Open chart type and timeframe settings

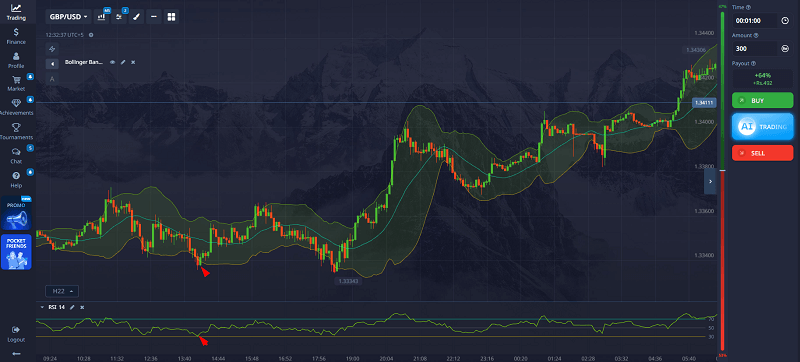pos(102,17)
